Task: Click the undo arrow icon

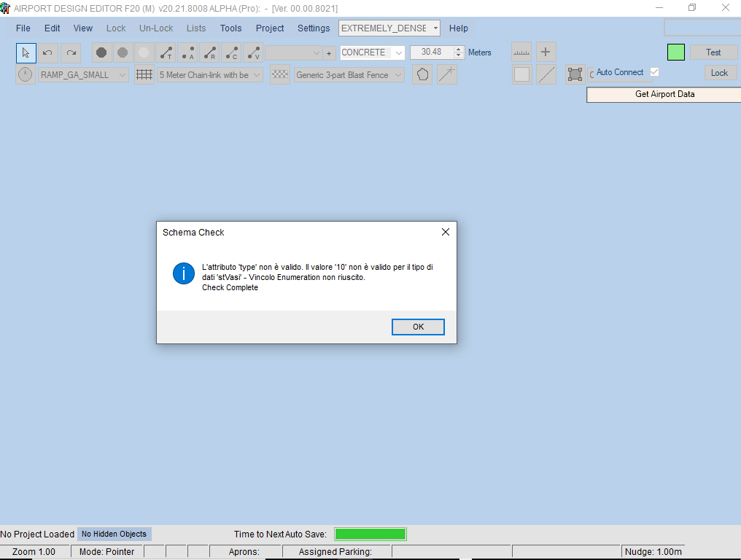Action: pyautogui.click(x=47, y=53)
